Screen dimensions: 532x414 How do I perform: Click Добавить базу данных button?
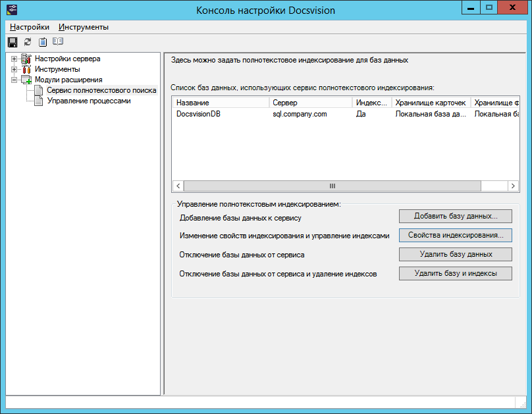(455, 216)
